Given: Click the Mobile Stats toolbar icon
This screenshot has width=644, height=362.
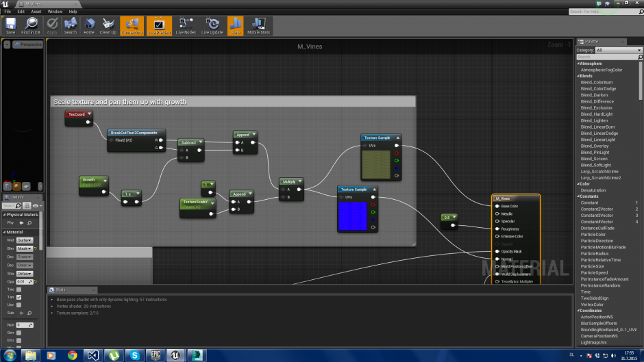Looking at the screenshot, I should tap(259, 26).
